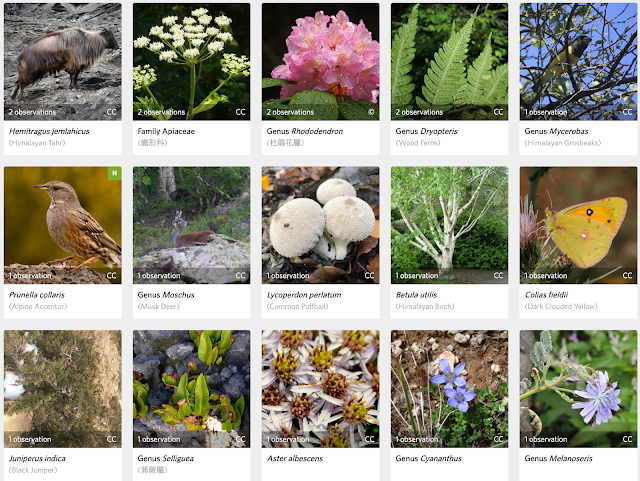Screen dimensions: 640x481
Task: Click CC icon on Common Puffball photo
Action: point(369,276)
